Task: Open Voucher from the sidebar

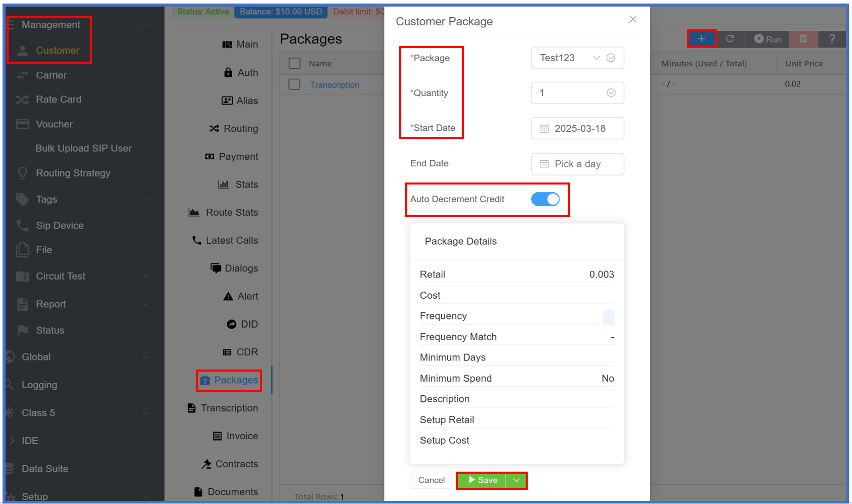Action: [54, 124]
